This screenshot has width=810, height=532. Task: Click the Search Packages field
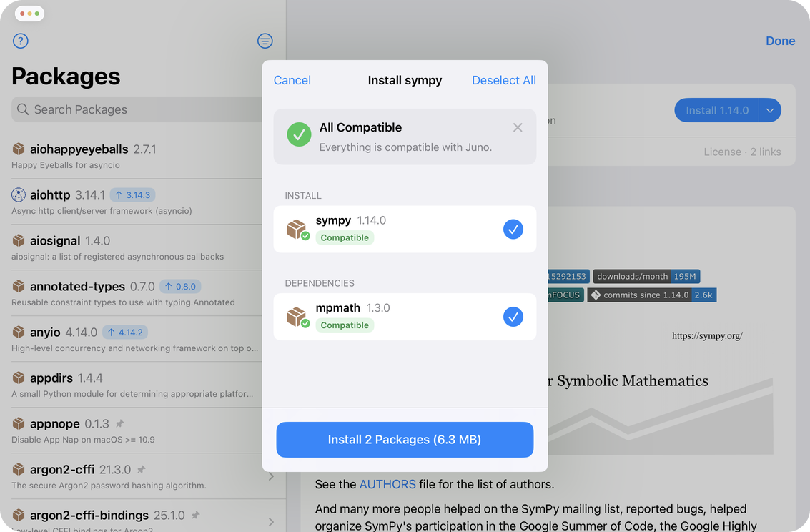click(137, 109)
